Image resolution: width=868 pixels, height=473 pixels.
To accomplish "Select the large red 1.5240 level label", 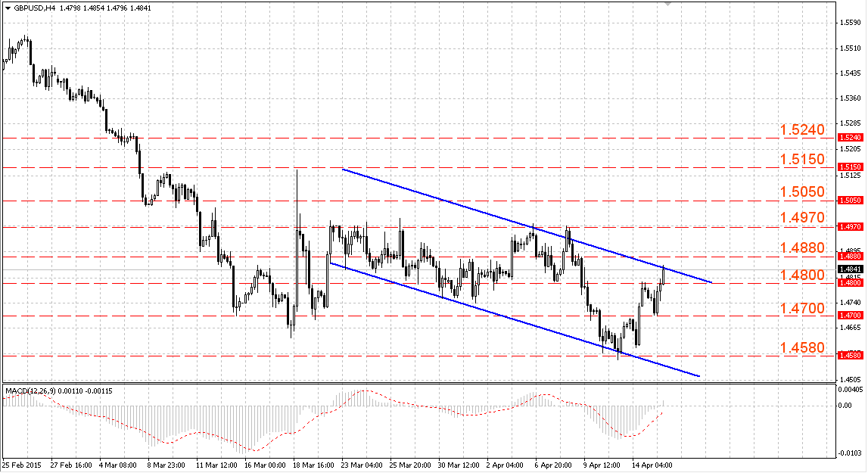I will [x=802, y=130].
